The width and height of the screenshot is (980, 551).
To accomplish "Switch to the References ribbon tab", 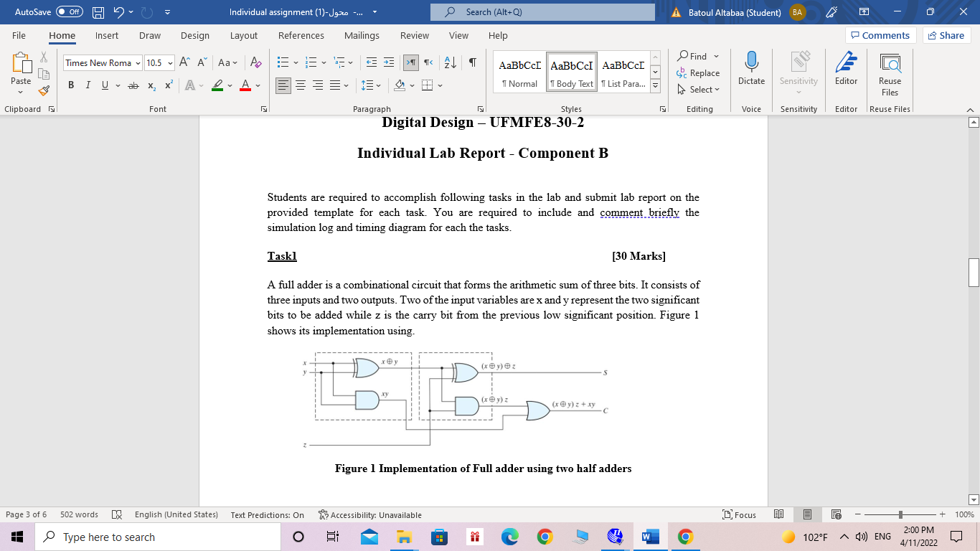I will [301, 36].
